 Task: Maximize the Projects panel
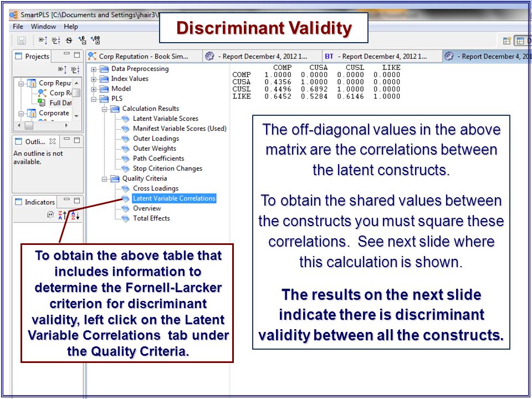click(x=77, y=55)
